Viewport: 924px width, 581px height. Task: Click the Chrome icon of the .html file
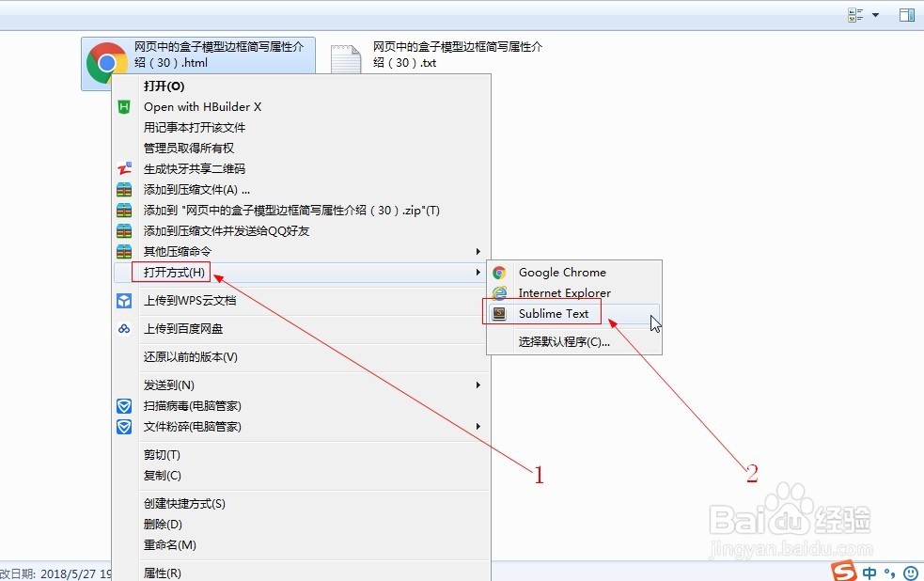pos(106,62)
